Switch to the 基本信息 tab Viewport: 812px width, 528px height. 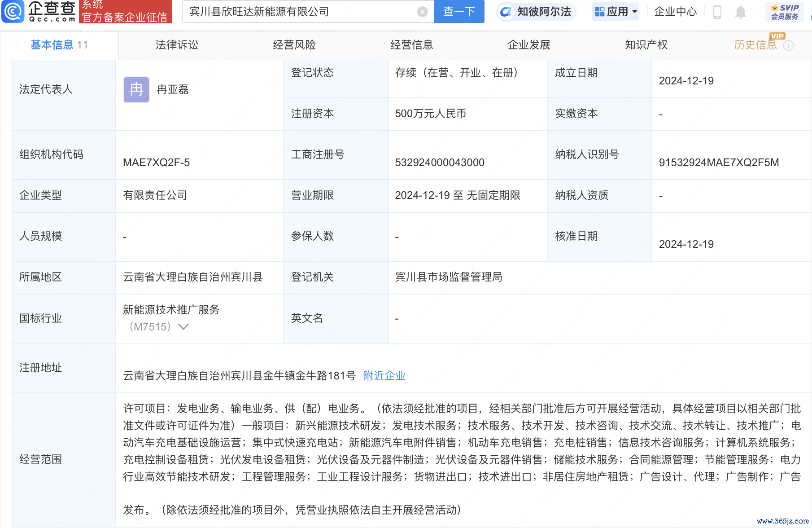[x=59, y=45]
